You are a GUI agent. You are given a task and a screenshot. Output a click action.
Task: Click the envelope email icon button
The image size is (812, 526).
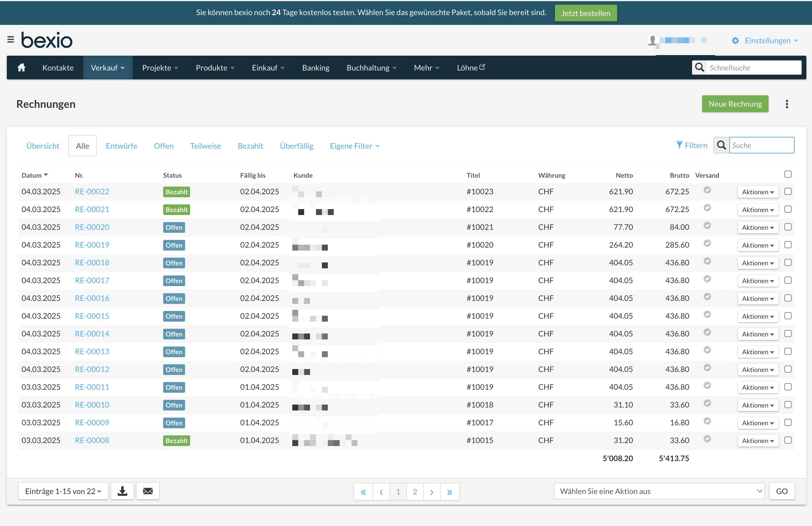(148, 491)
